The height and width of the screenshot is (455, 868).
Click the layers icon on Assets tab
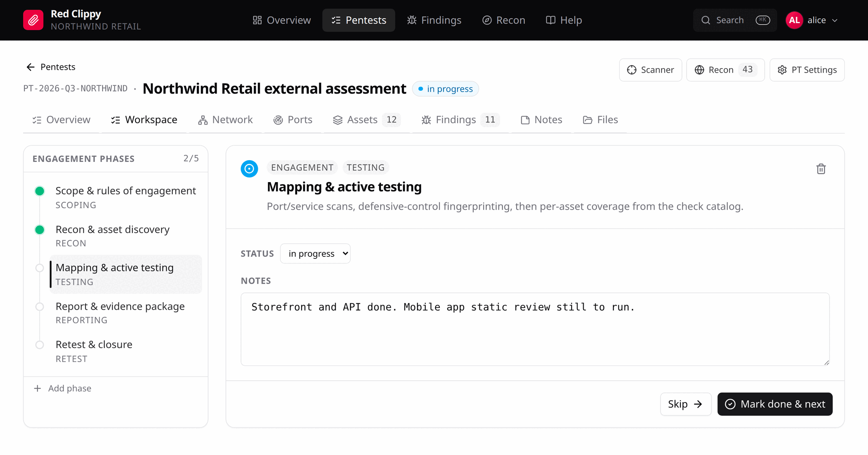click(x=338, y=120)
